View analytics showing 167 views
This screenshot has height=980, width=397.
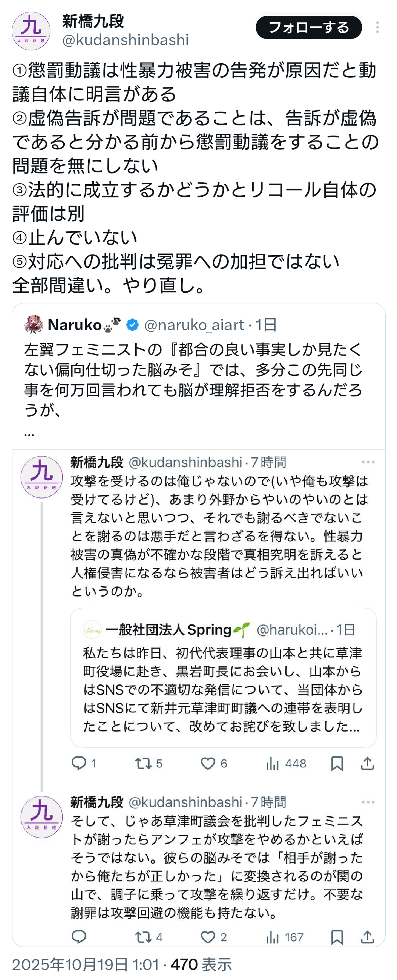coord(273,937)
